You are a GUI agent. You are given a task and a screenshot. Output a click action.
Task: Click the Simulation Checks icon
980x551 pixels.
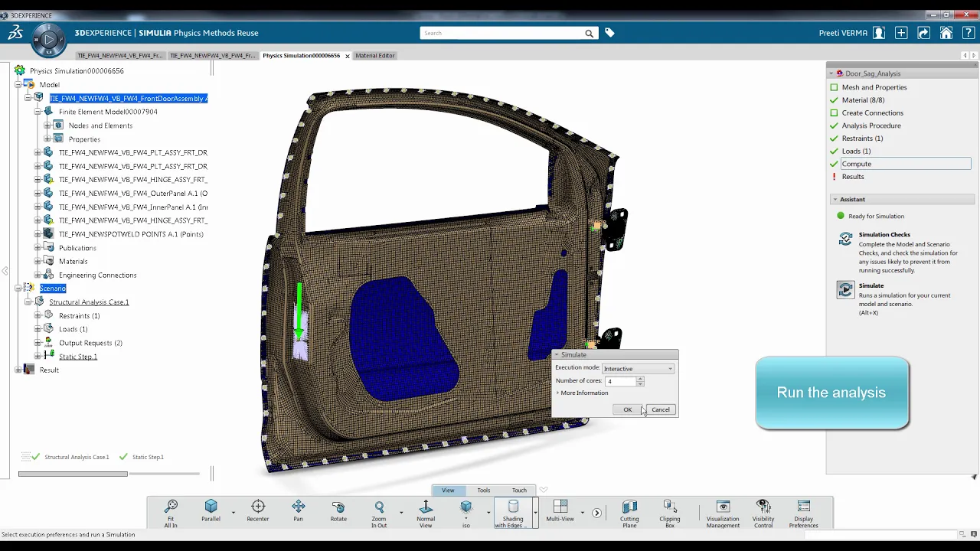click(x=845, y=240)
